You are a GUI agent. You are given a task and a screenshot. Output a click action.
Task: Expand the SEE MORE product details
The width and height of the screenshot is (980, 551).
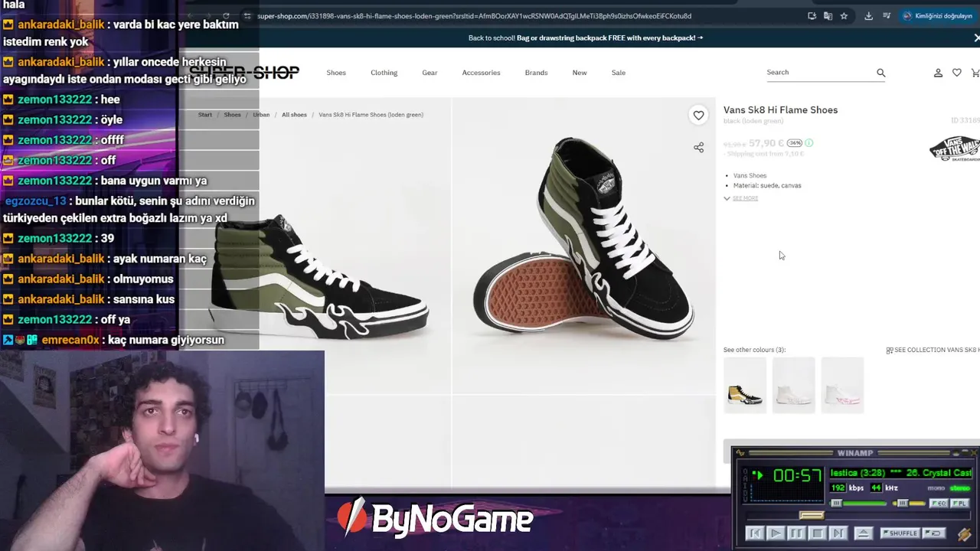coord(741,198)
